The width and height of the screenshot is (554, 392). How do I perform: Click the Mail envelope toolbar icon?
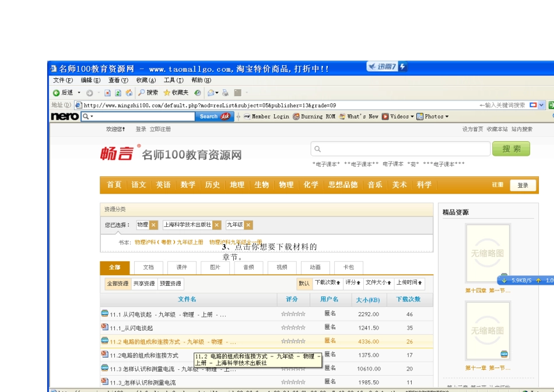pos(211,93)
